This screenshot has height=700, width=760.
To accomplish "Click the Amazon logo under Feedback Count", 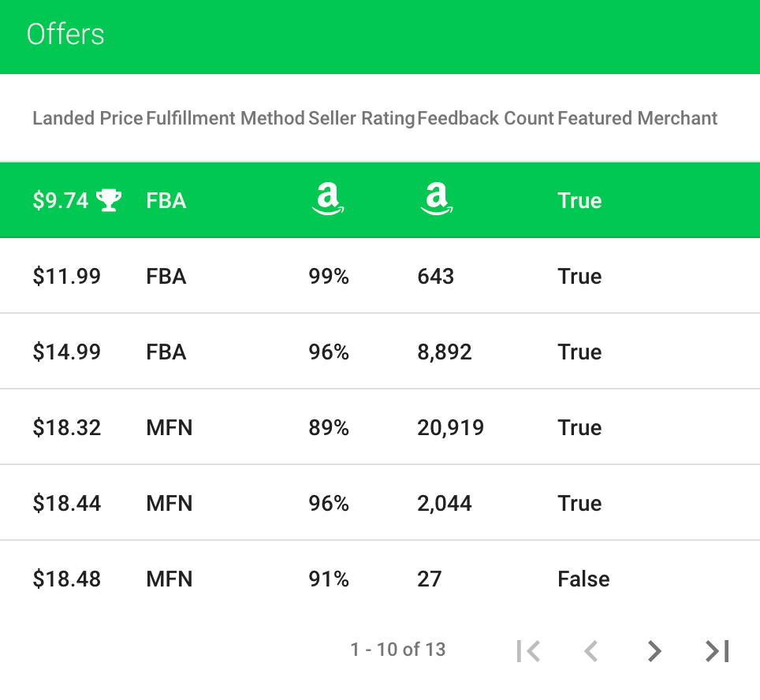I will [436, 199].
